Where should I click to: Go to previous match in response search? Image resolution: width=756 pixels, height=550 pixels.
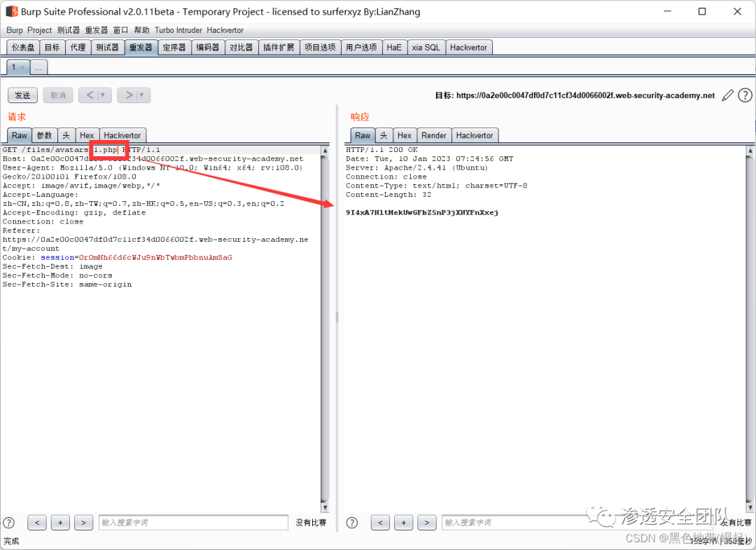pyautogui.click(x=380, y=523)
